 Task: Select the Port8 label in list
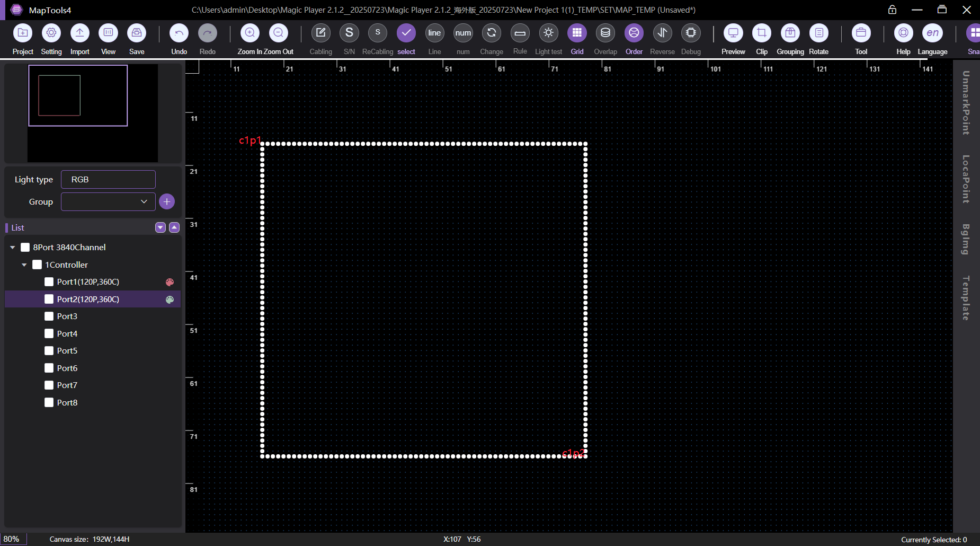pos(67,402)
